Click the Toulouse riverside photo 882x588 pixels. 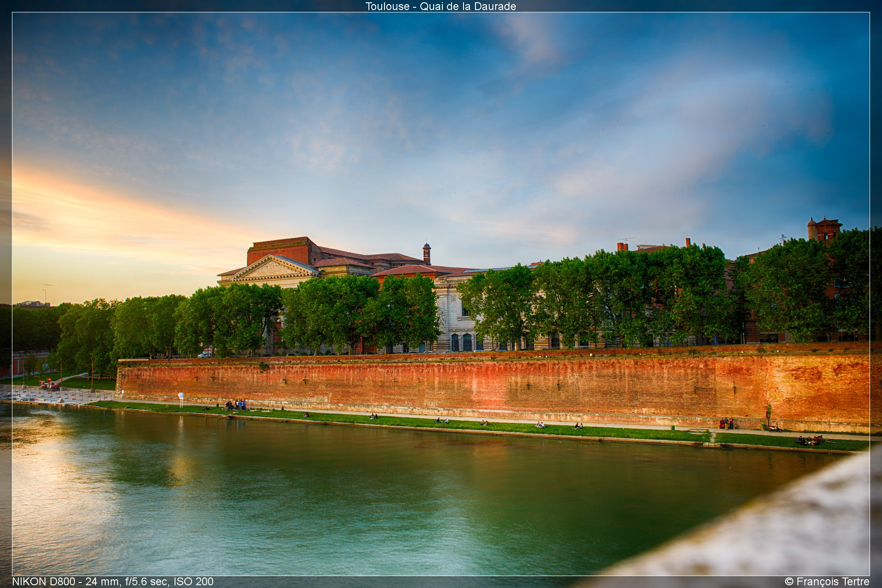pos(441,294)
